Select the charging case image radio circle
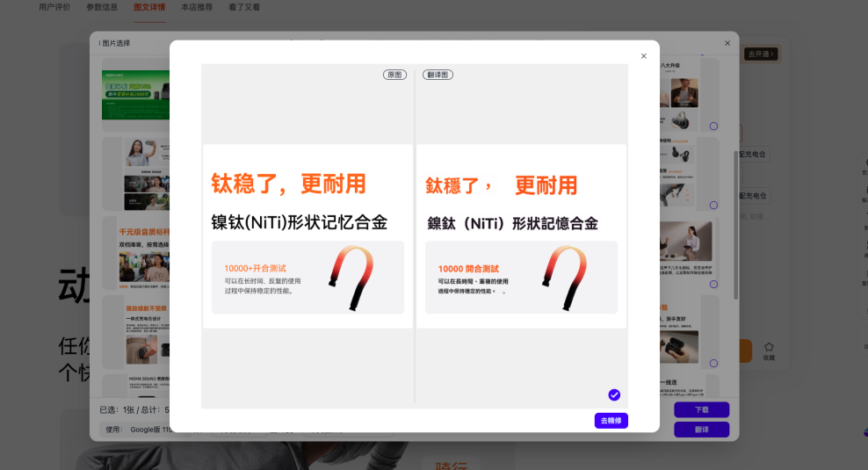 [713, 364]
